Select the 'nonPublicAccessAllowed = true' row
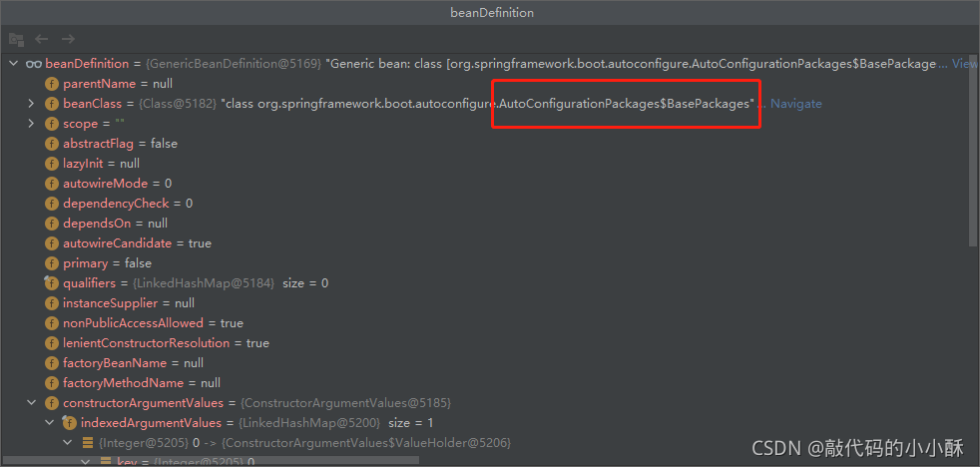The width and height of the screenshot is (980, 467). pos(153,323)
